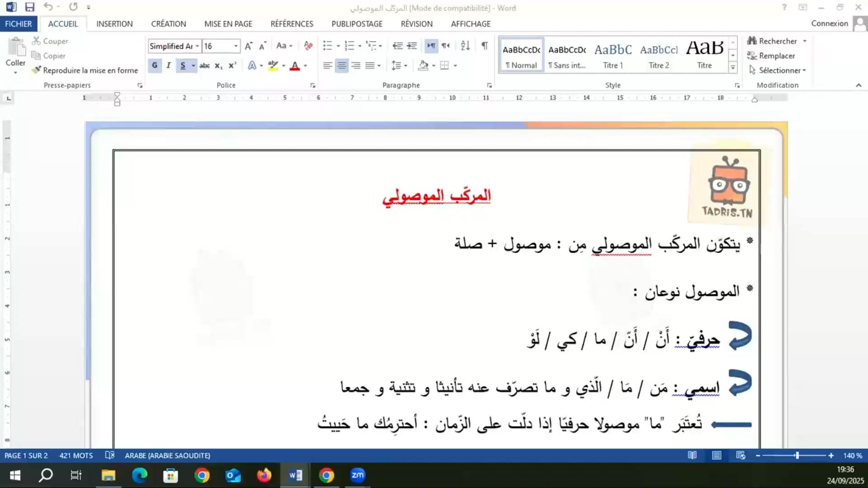Click the Clear Formatting eraser icon
868x488 pixels.
(x=308, y=46)
